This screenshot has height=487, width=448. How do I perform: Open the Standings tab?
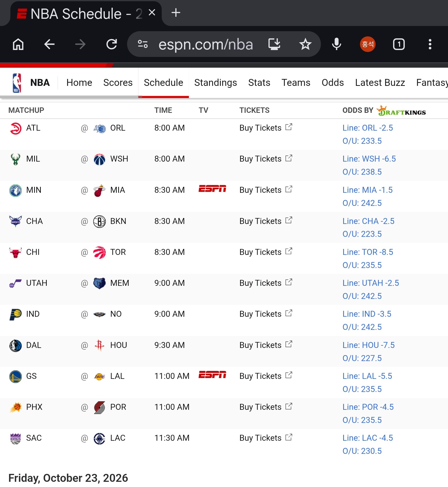pyautogui.click(x=216, y=83)
